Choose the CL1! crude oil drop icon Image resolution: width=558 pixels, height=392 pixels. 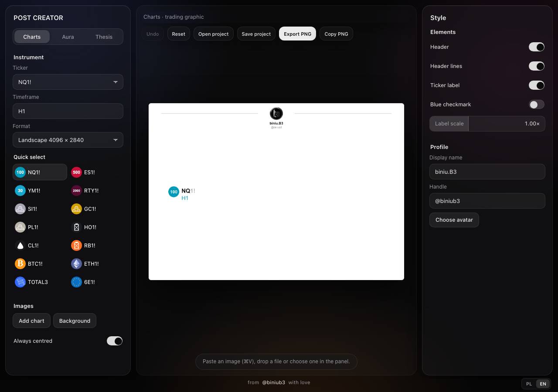20,245
